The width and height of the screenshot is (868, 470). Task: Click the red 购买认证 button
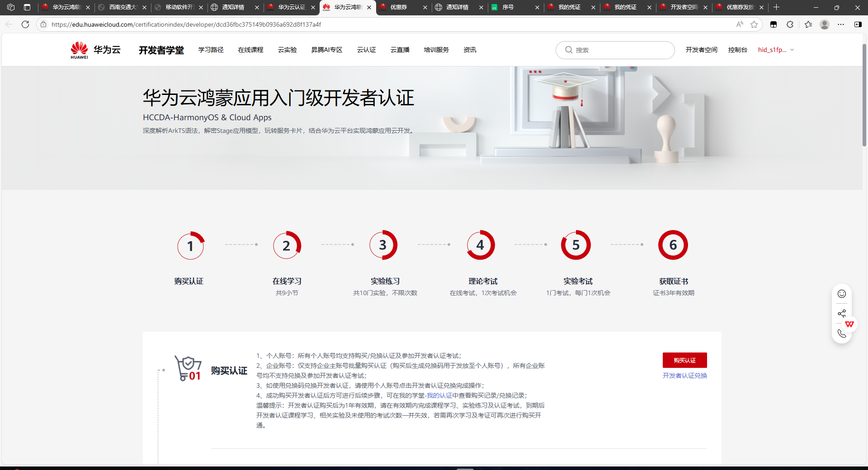click(x=684, y=360)
